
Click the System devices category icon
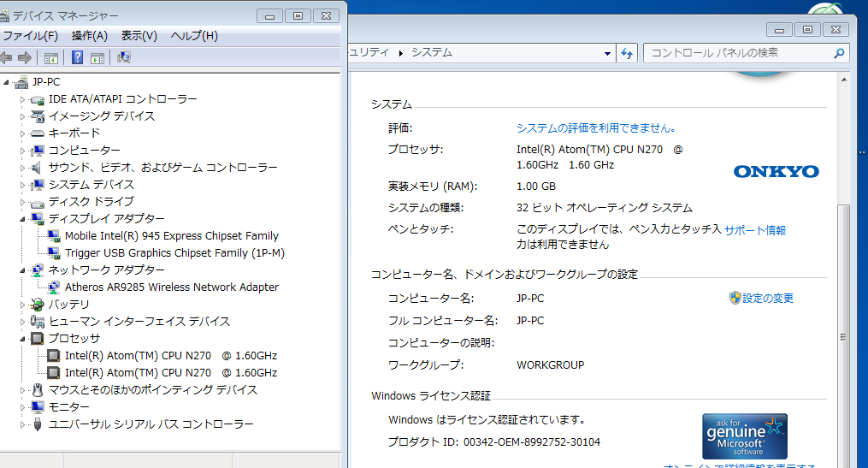point(38,185)
